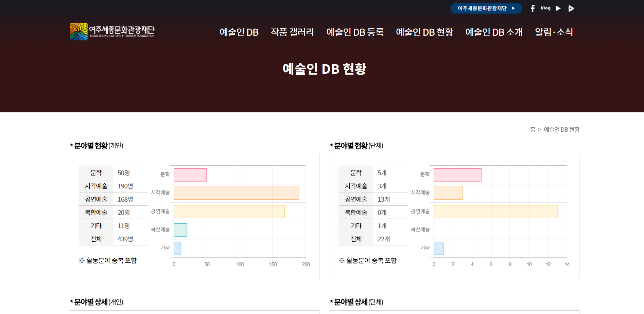This screenshot has height=314, width=644.
Task: Click the blue 기타 bar in group chart
Action: [438, 248]
